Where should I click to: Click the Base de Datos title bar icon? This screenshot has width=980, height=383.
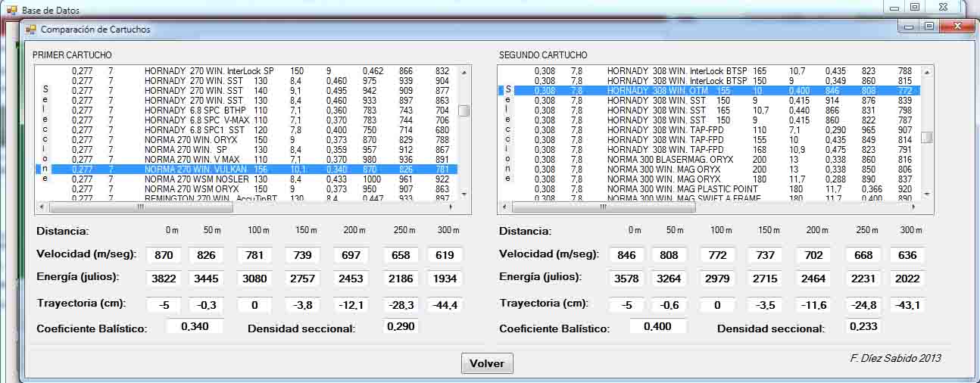tap(11, 10)
